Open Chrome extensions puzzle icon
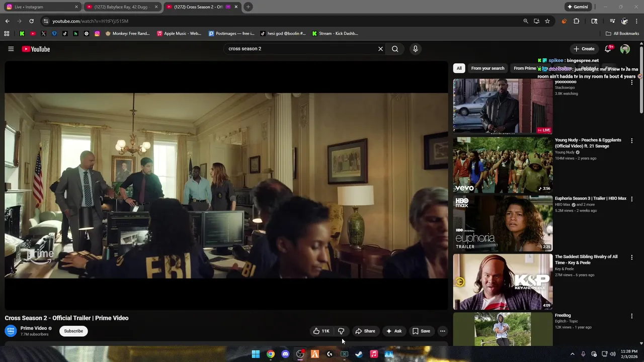Screen dimensions: 644x362 [577, 21]
